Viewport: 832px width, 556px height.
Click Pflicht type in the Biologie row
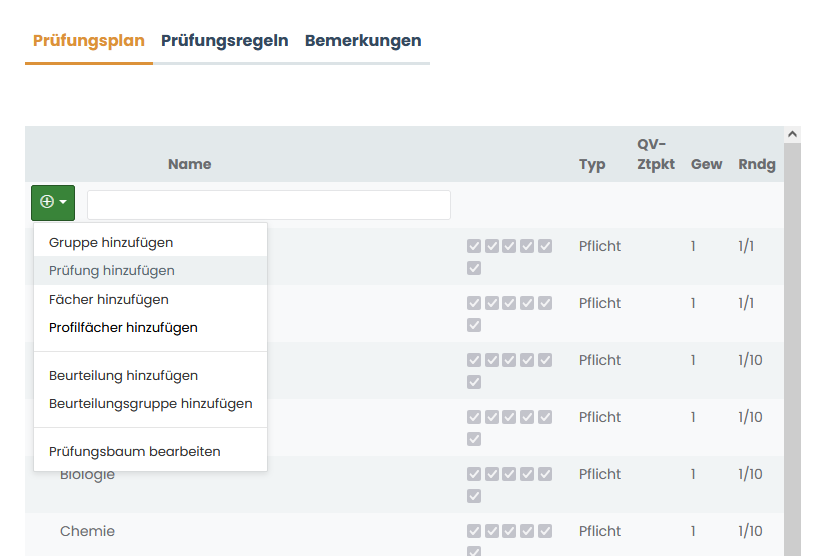click(600, 474)
